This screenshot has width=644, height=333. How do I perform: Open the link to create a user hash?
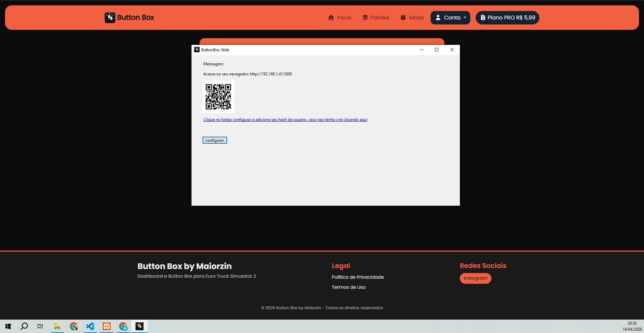tap(285, 120)
